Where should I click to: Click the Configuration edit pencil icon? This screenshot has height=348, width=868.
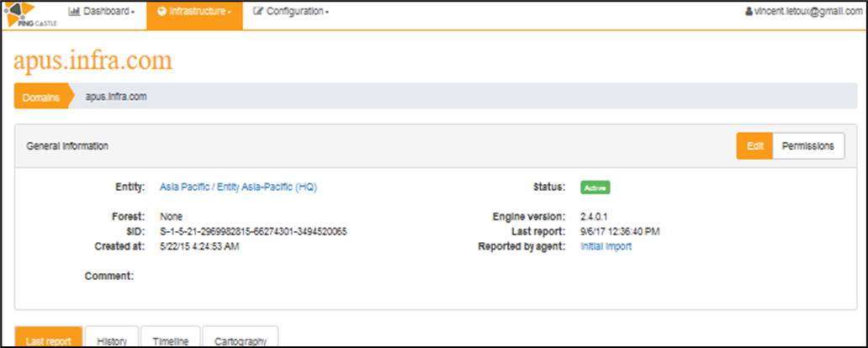[258, 11]
